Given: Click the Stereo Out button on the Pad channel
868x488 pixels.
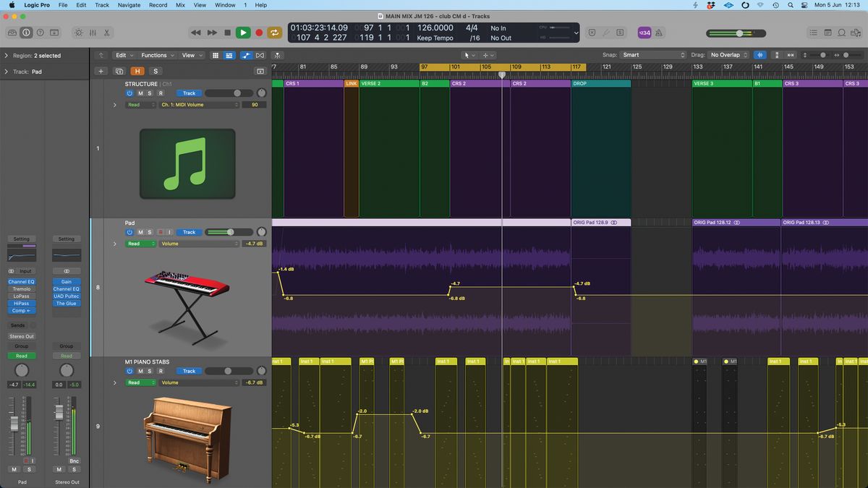Looking at the screenshot, I should coord(21,335).
